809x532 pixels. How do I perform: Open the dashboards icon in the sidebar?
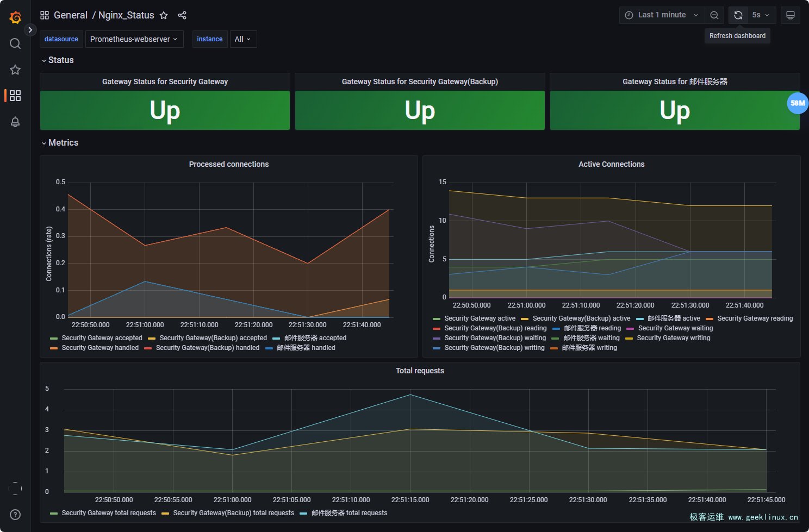[15, 96]
